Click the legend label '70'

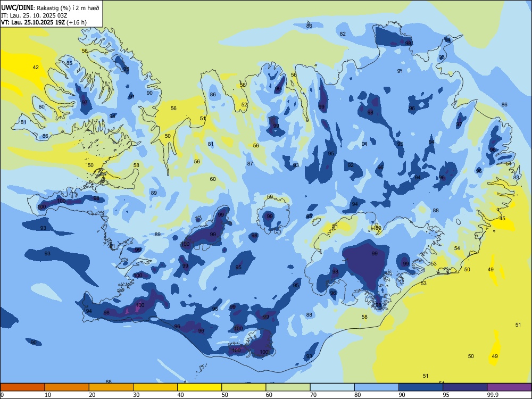313,395
